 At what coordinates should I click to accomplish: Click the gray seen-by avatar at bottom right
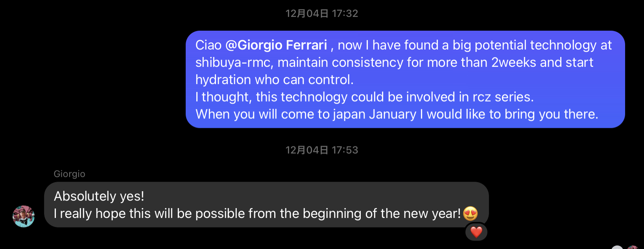[617, 247]
